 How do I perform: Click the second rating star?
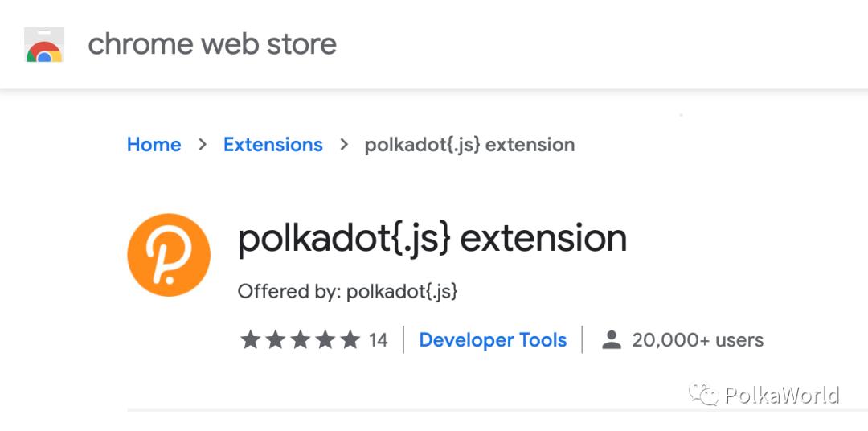pyautogui.click(x=276, y=340)
